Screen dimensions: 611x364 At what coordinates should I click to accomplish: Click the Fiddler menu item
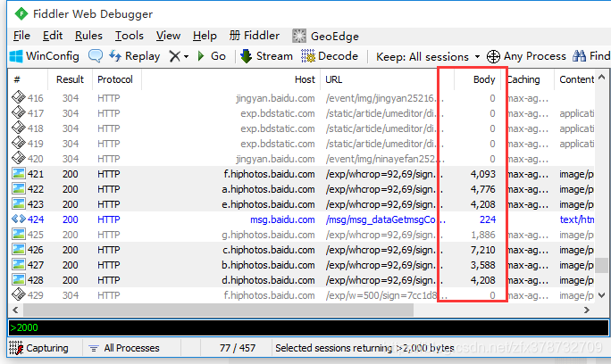pyautogui.click(x=254, y=36)
